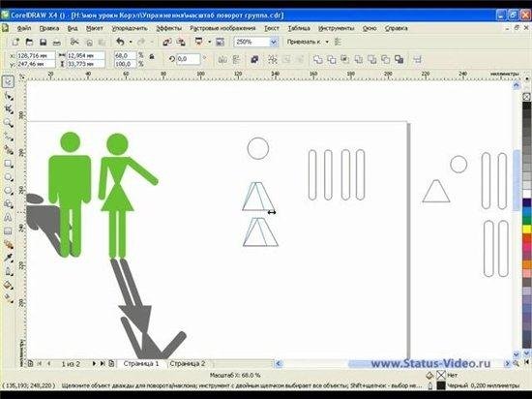Select the Eyedropper tool

[x=8, y=258]
